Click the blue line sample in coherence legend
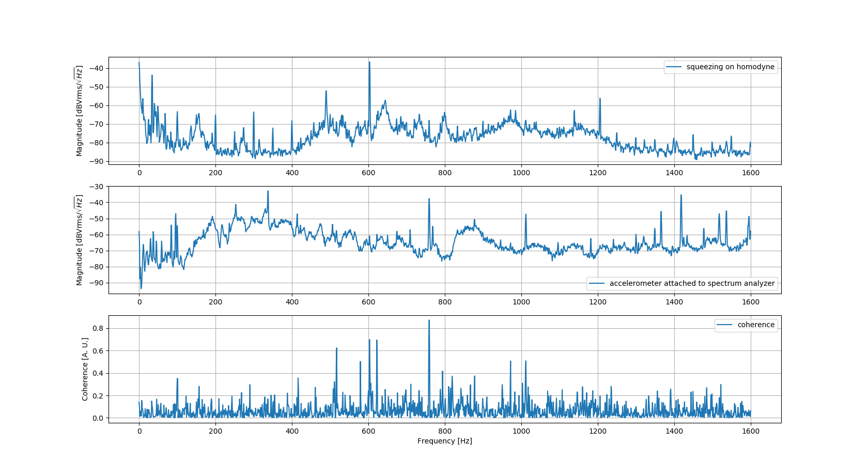The image size is (868, 475). pos(725,325)
